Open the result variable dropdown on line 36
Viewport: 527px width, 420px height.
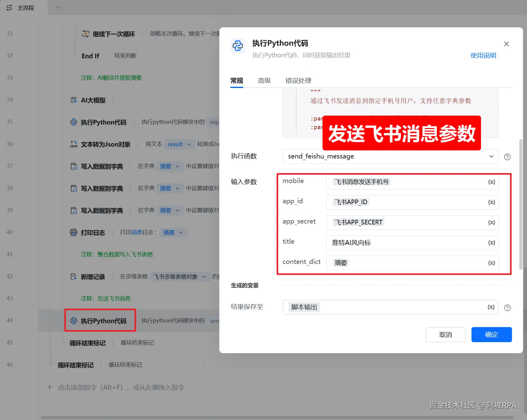(180, 144)
